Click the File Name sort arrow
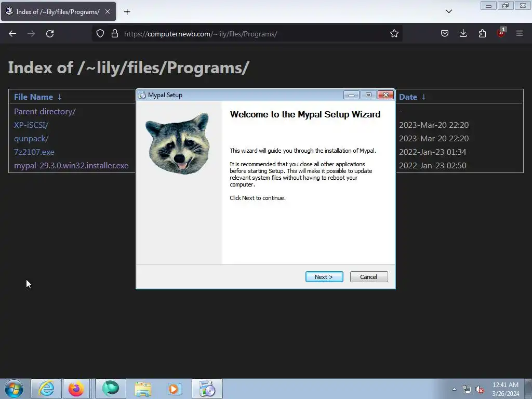The width and height of the screenshot is (532, 399). click(x=59, y=97)
